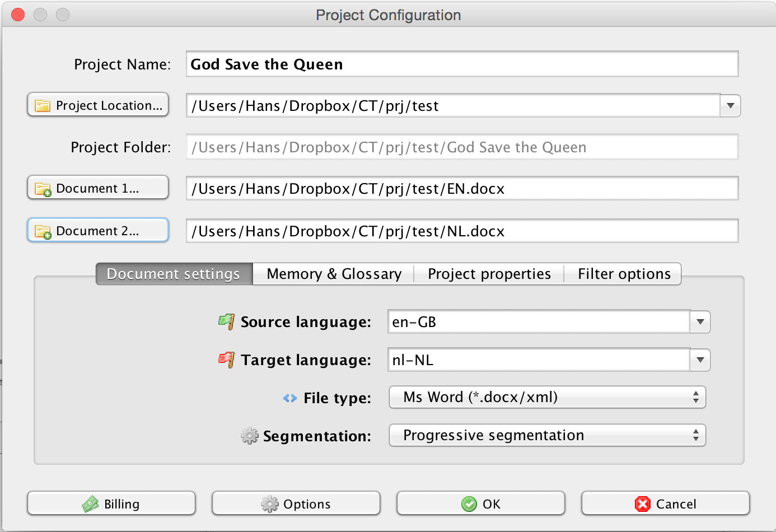The image size is (776, 532).
Task: Confirm with the OK button
Action: tap(480, 503)
